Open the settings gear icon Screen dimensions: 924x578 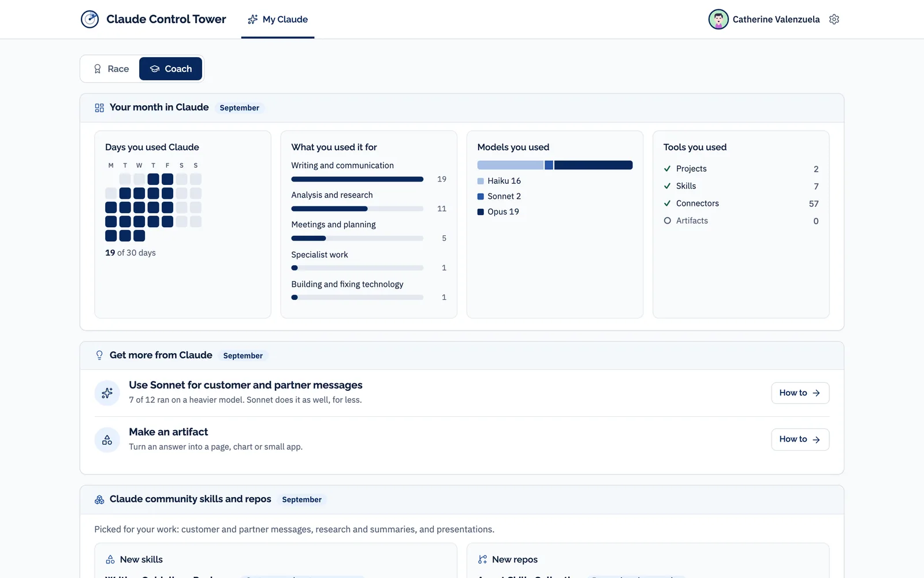[x=834, y=19]
